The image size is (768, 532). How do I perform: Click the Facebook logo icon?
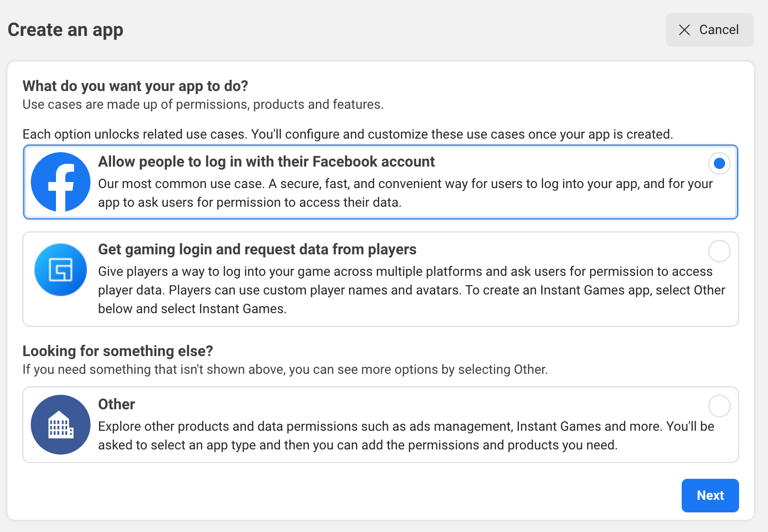pos(61,182)
